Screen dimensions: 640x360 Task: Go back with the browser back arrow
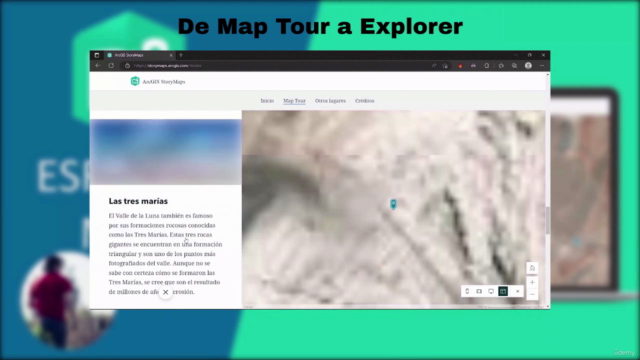pyautogui.click(x=98, y=65)
